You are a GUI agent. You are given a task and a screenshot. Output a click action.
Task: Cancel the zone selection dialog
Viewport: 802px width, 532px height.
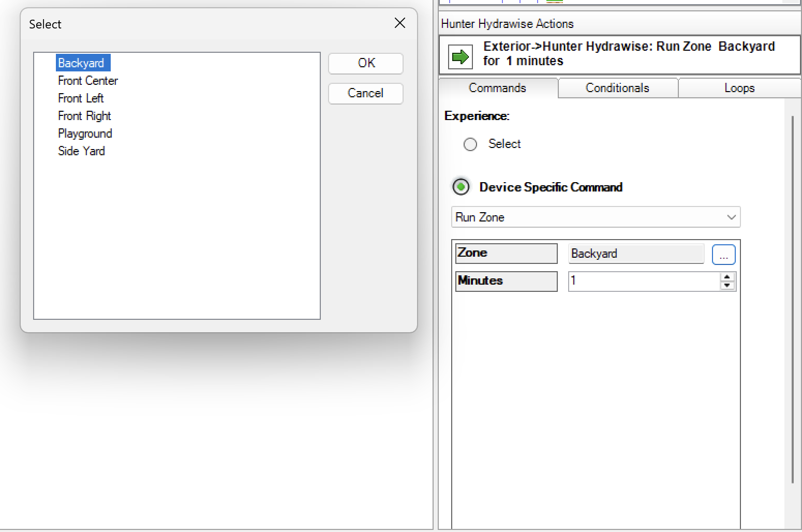point(365,93)
